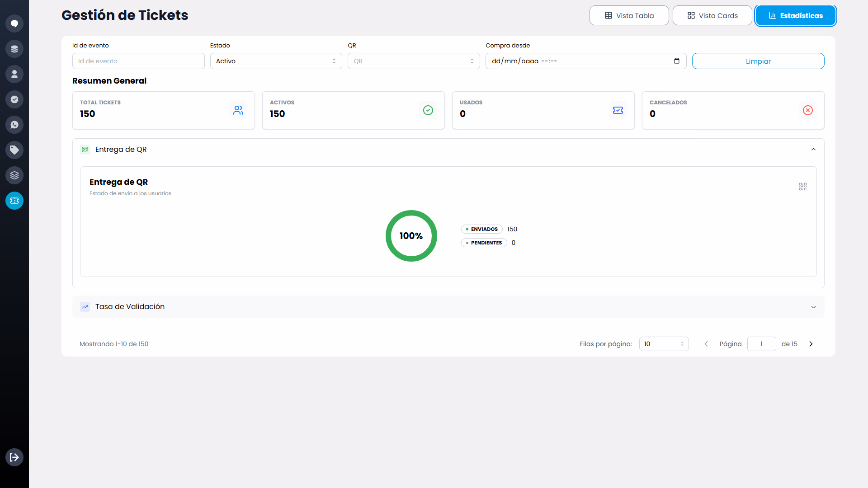Open the tickets sidebar icon
The width and height of the screenshot is (868, 488).
(14, 201)
